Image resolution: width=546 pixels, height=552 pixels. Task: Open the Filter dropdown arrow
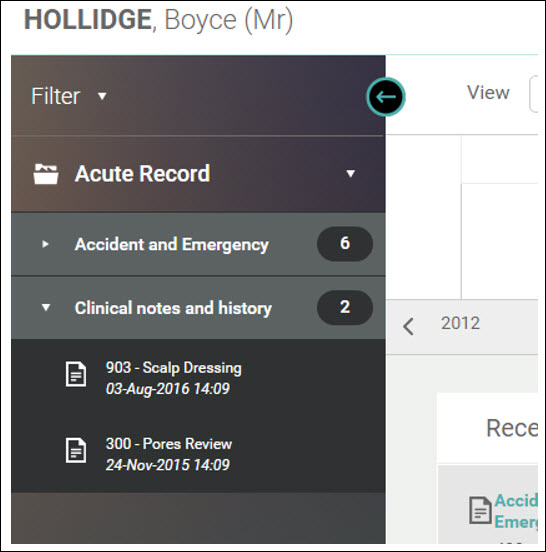[x=102, y=96]
